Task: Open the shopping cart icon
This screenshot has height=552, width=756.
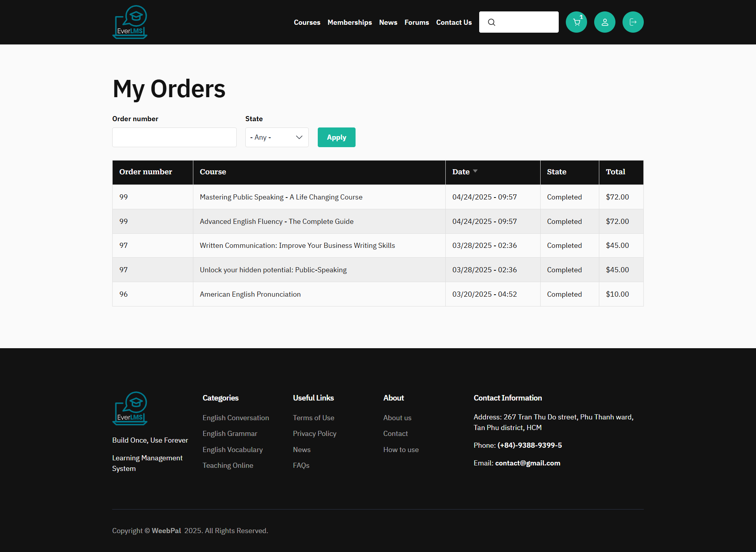Action: [x=576, y=22]
